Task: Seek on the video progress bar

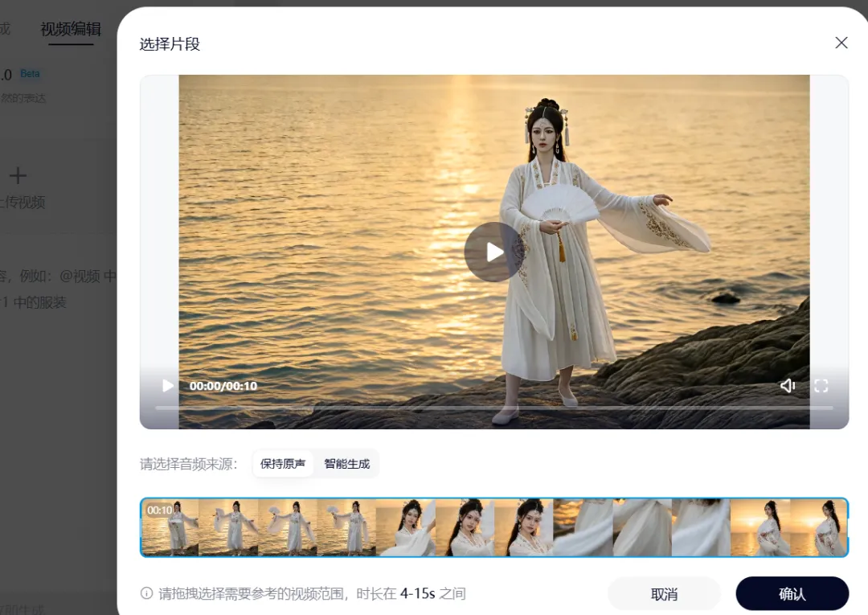Action: (493, 408)
